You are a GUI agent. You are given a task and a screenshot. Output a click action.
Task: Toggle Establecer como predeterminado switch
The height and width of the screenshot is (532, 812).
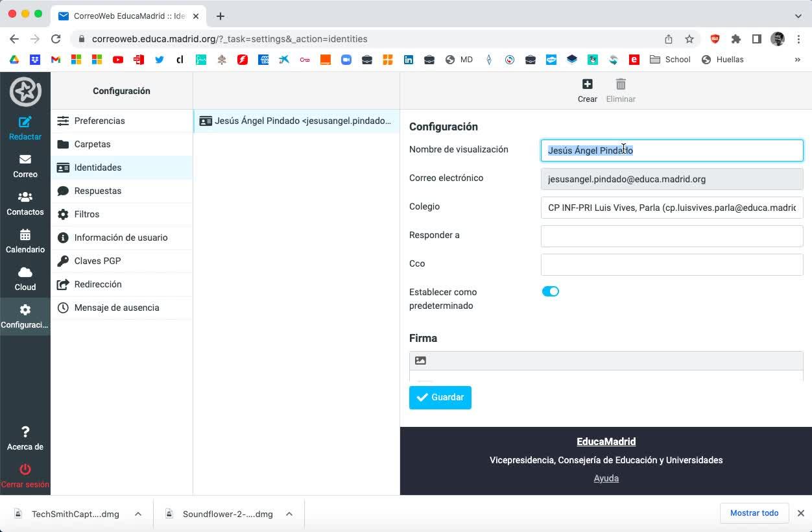point(550,292)
